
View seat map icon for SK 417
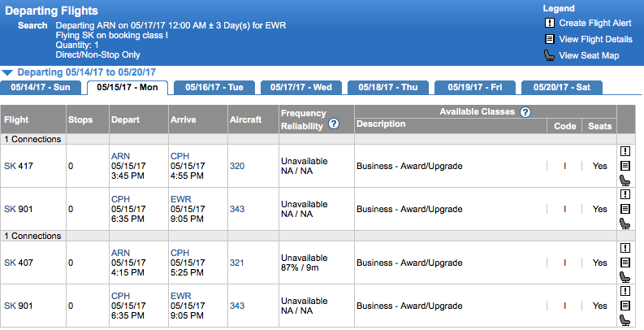point(625,180)
